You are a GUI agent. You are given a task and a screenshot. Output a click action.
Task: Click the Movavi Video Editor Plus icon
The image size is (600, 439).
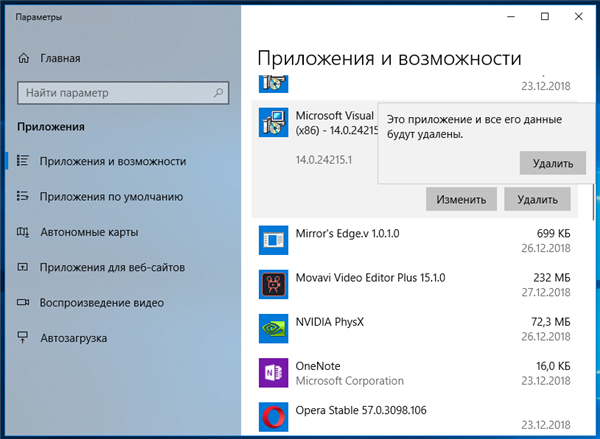[273, 284]
